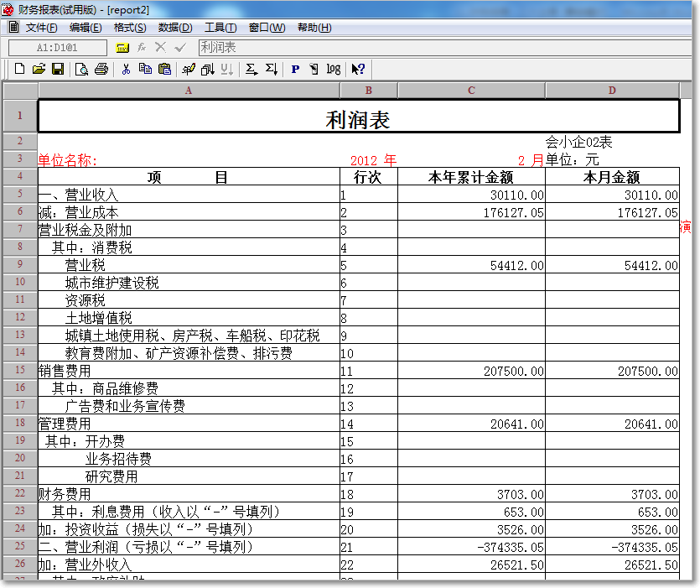The height and width of the screenshot is (588, 700).
Task: Print the report using the Print icon
Action: tap(103, 69)
